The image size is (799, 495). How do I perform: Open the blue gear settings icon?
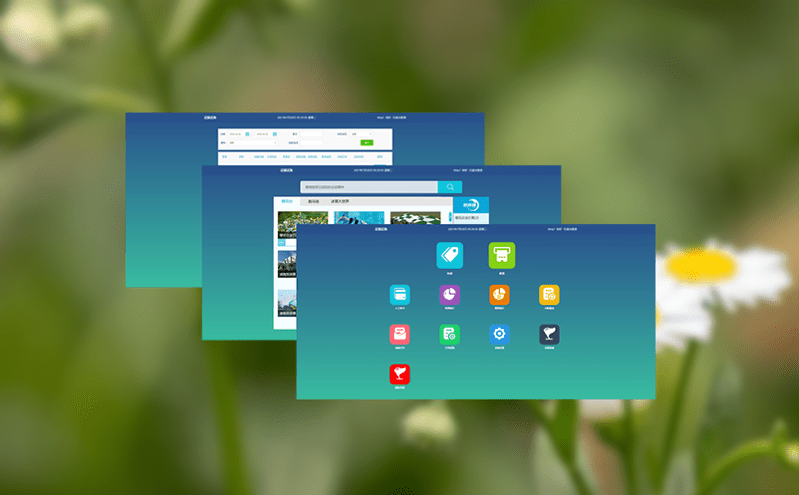499,335
